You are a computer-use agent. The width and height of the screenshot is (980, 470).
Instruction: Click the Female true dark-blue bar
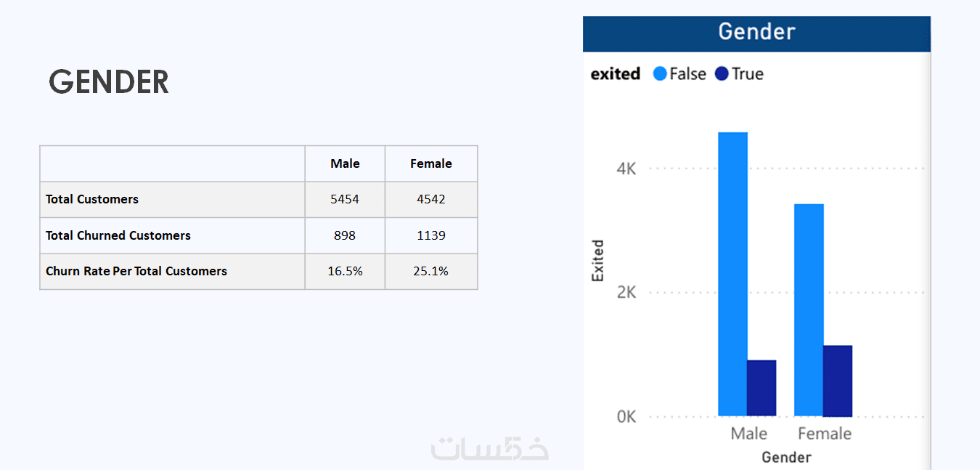pos(837,381)
